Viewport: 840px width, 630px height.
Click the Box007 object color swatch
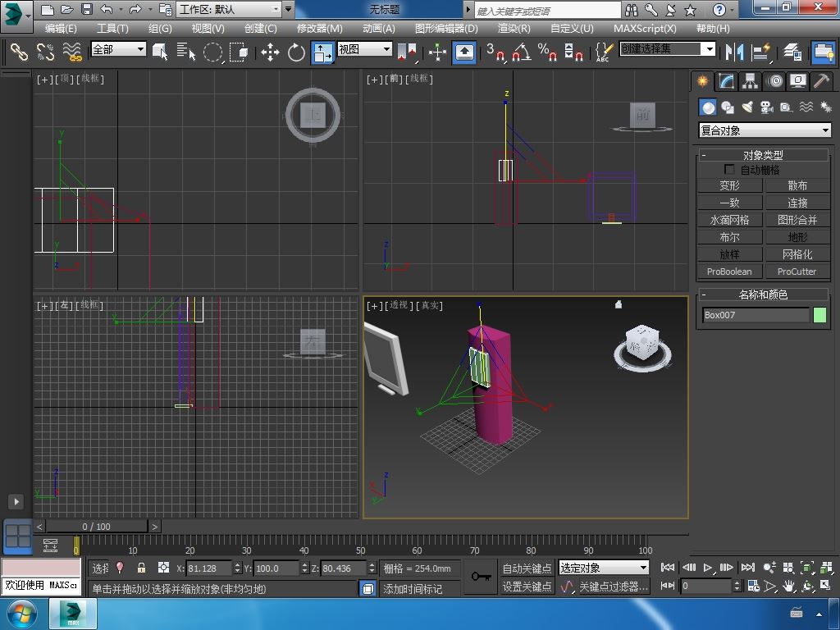(819, 315)
